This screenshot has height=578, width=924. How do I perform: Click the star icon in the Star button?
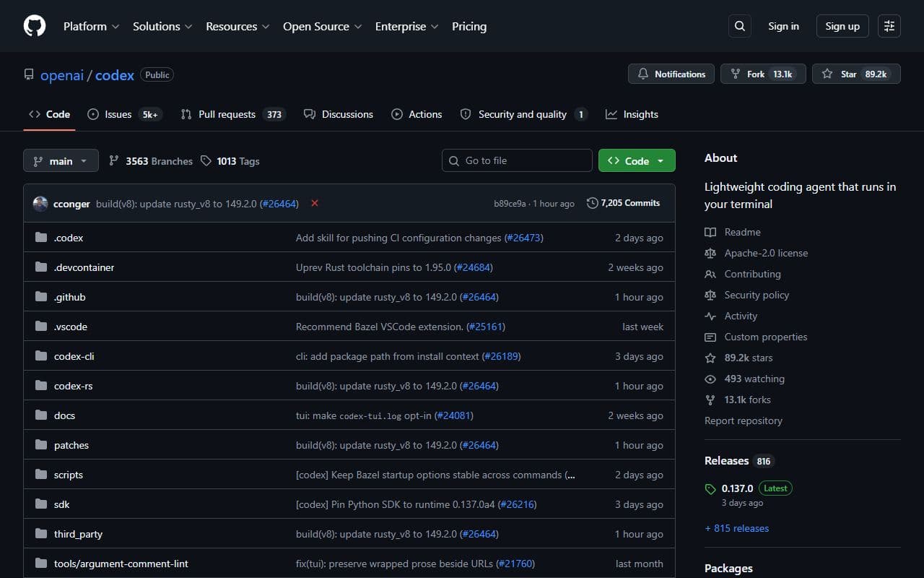point(827,74)
